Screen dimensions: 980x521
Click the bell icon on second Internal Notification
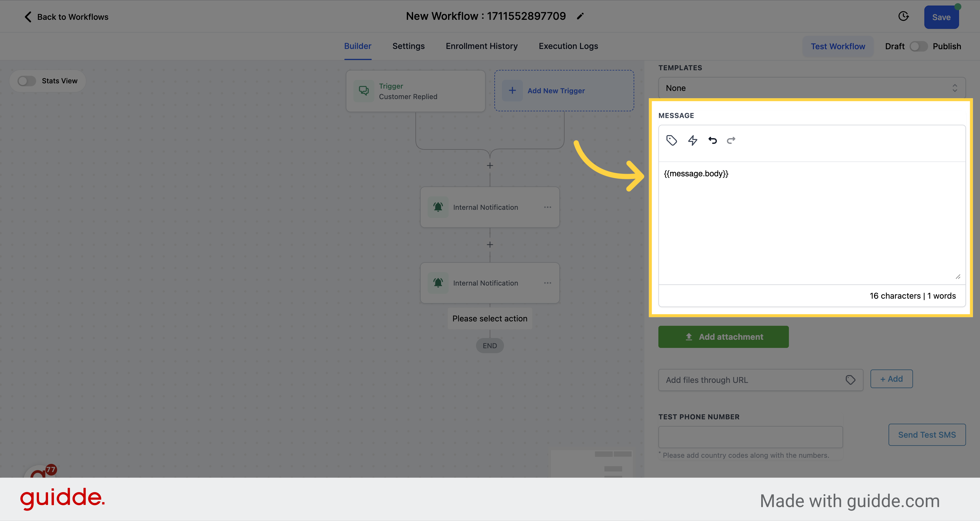[x=438, y=283]
